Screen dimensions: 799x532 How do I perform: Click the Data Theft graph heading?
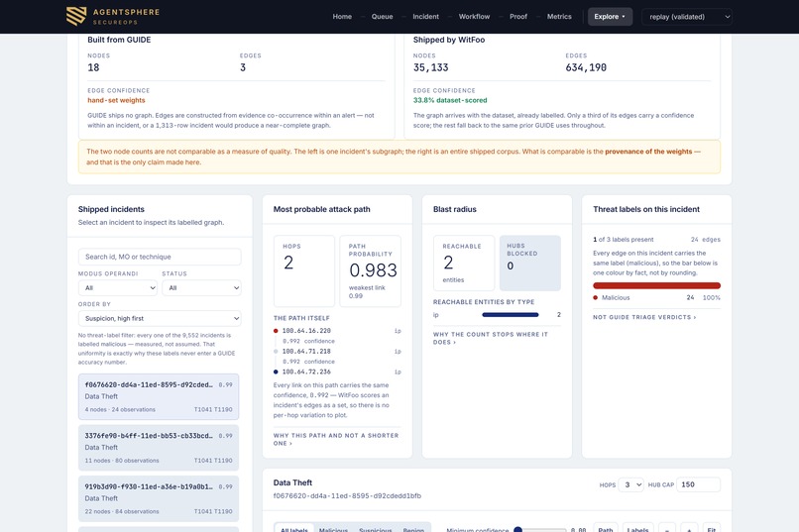click(x=292, y=482)
